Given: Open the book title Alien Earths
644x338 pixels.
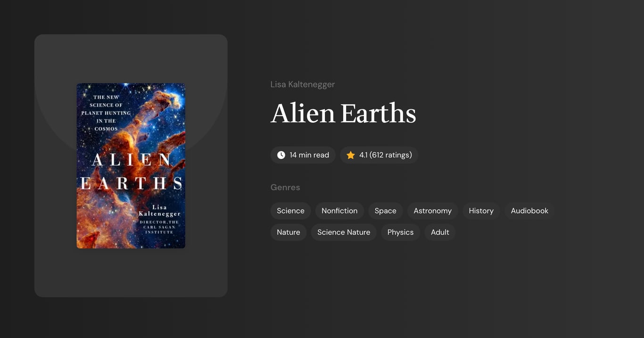Looking at the screenshot, I should (343, 114).
